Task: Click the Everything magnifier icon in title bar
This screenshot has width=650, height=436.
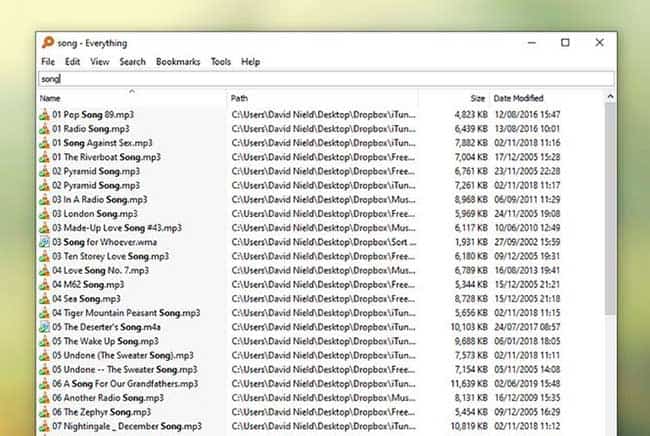Action: tap(47, 43)
